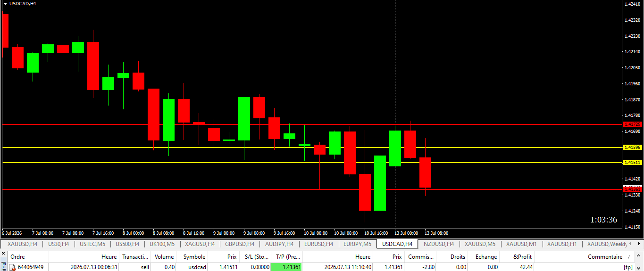
Task: Sort orders by the Ordre column header
Action: click(28, 257)
